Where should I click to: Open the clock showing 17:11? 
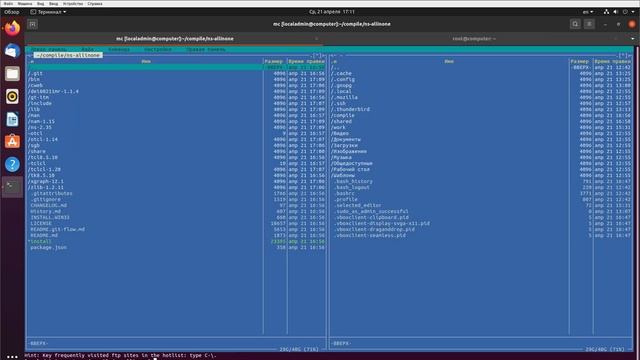coord(331,12)
